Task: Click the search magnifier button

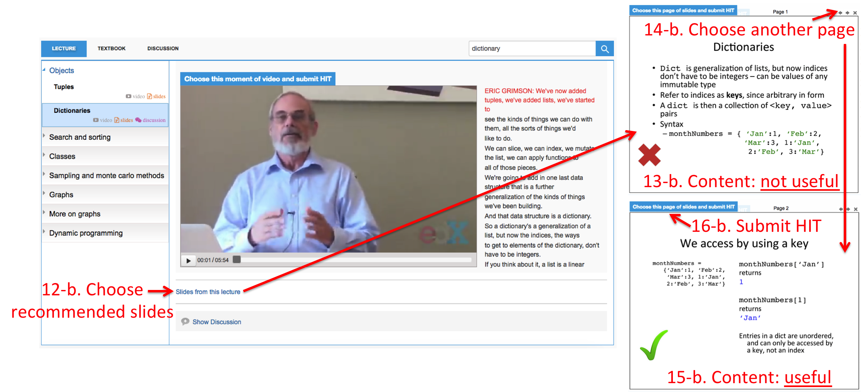Action: tap(604, 49)
